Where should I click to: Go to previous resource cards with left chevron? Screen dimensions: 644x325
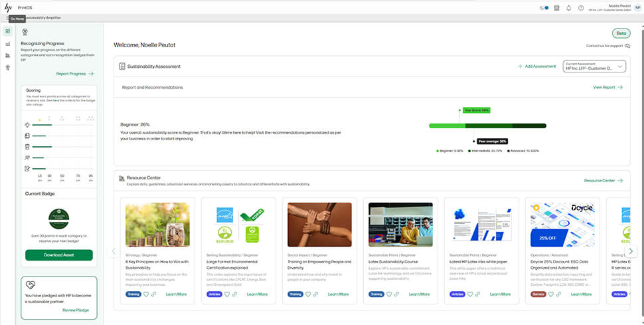click(x=114, y=251)
